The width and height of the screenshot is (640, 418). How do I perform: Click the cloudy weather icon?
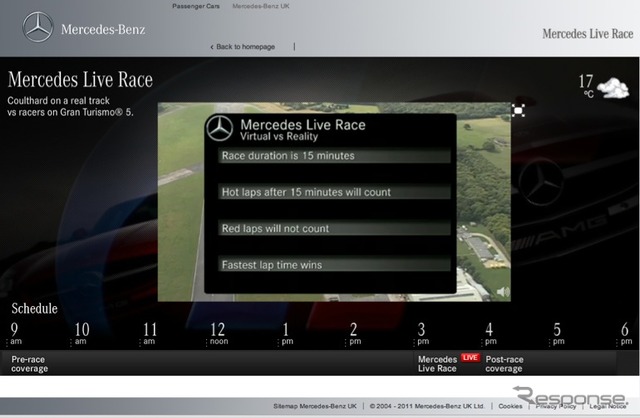point(613,88)
